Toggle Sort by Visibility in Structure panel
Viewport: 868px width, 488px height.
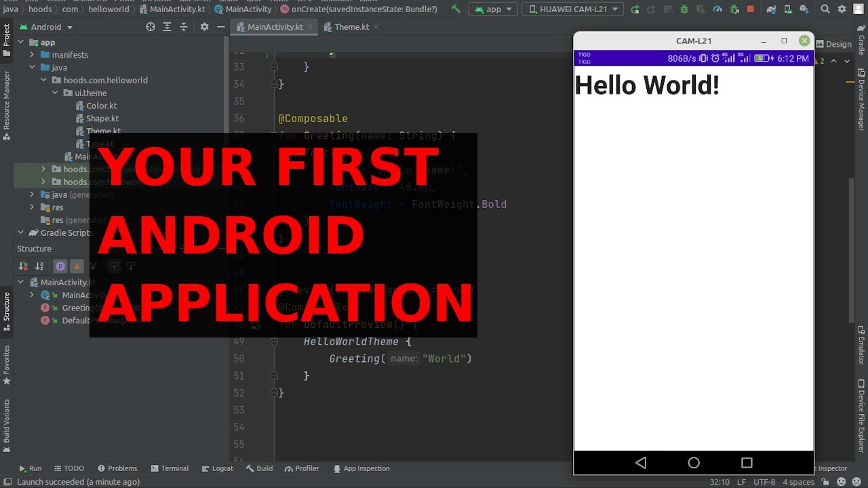(24, 266)
